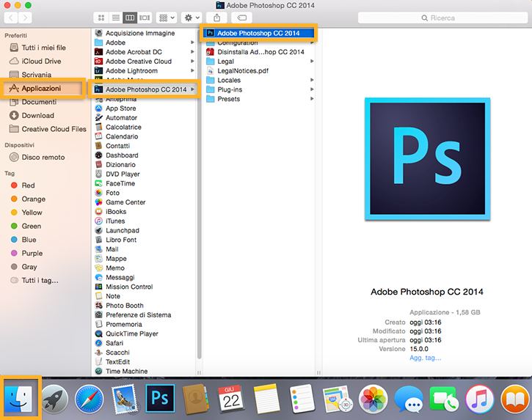The height and width of the screenshot is (420, 532).
Task: Click the Ricerca search field
Action: point(442,18)
